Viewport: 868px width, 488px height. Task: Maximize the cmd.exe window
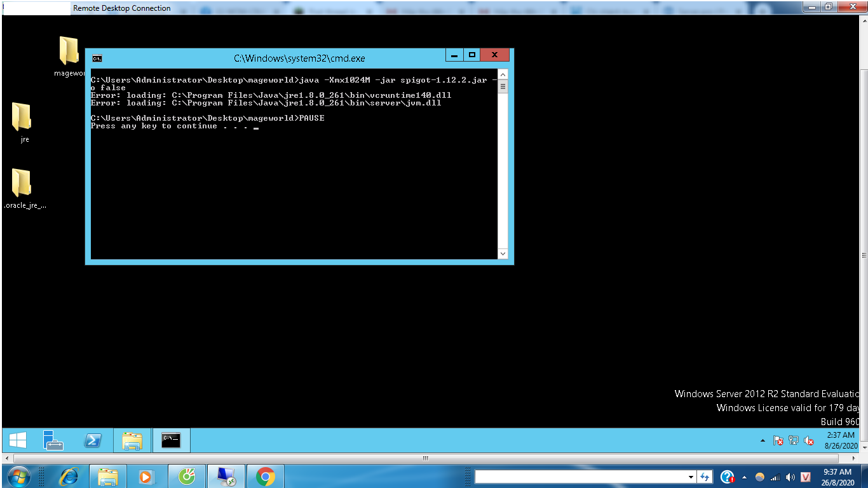point(471,55)
